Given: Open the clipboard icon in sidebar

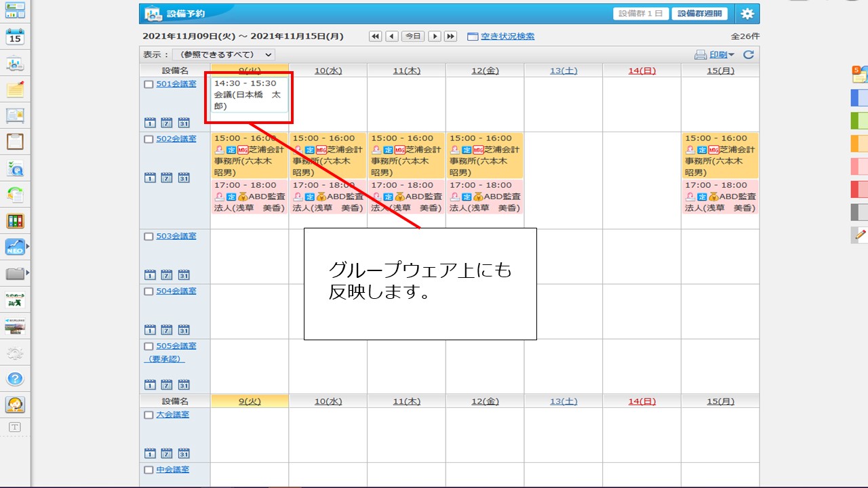Looking at the screenshot, I should [15, 142].
